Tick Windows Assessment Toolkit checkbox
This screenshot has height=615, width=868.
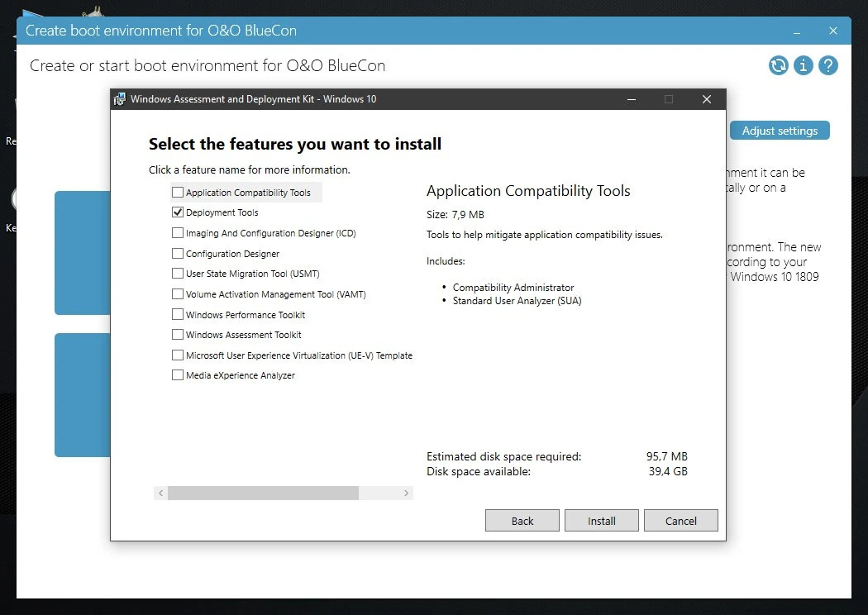coord(178,334)
